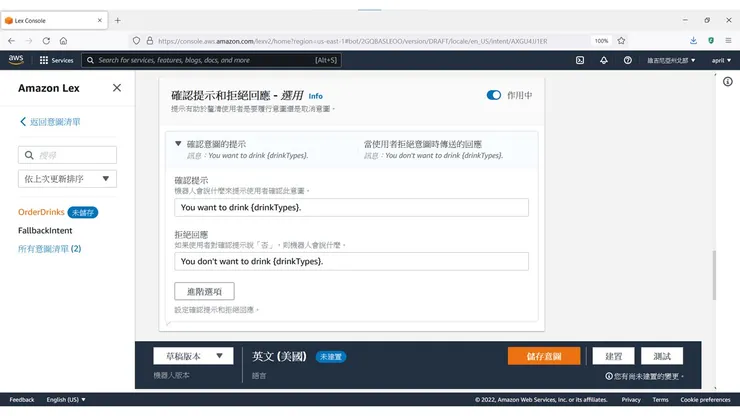Screen dimensions: 740x416
Task: Select the Lex Console browser tab
Action: click(x=54, y=20)
